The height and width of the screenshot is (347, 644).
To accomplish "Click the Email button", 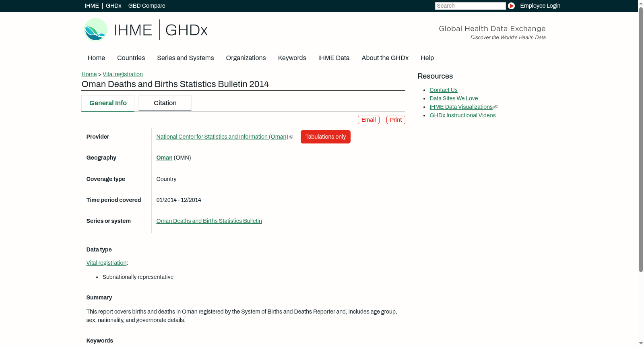I will pyautogui.click(x=369, y=120).
